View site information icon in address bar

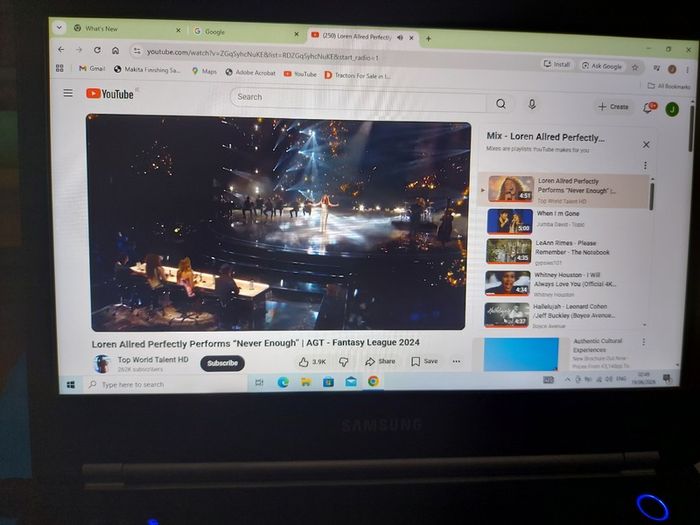(x=138, y=52)
